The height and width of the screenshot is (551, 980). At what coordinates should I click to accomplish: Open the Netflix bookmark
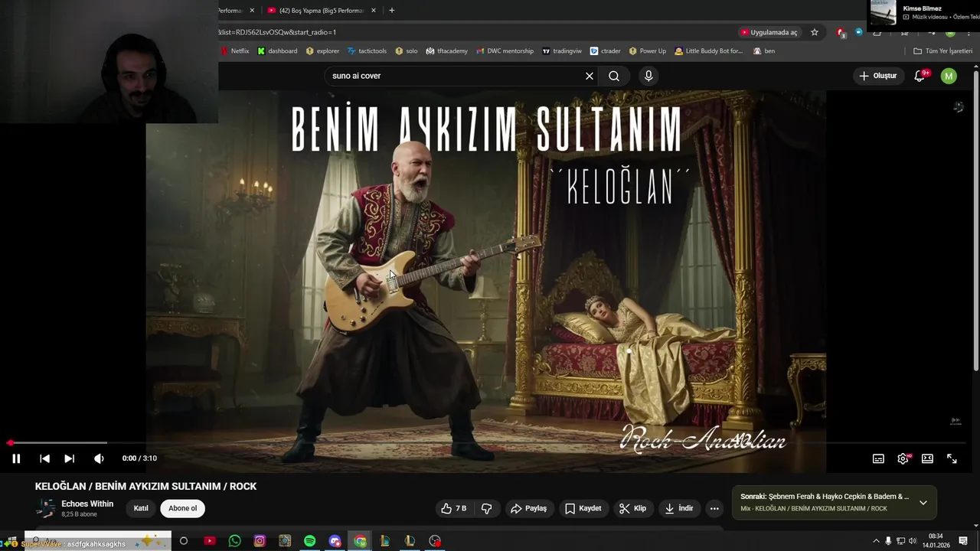point(234,51)
